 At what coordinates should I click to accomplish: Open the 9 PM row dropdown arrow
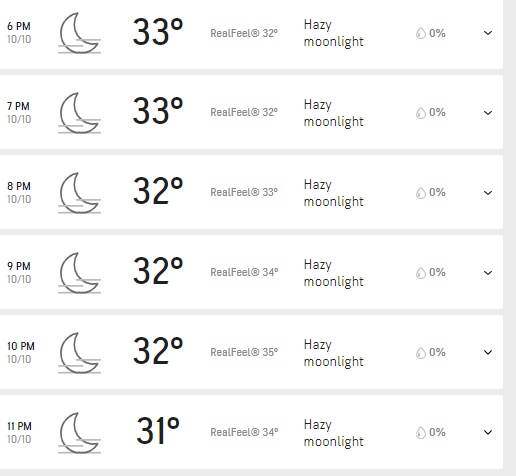click(488, 273)
